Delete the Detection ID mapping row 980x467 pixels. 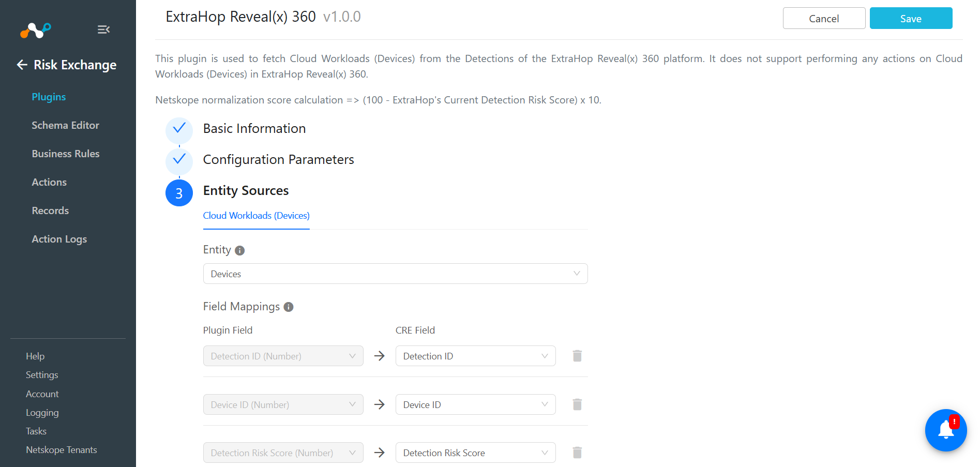point(577,356)
